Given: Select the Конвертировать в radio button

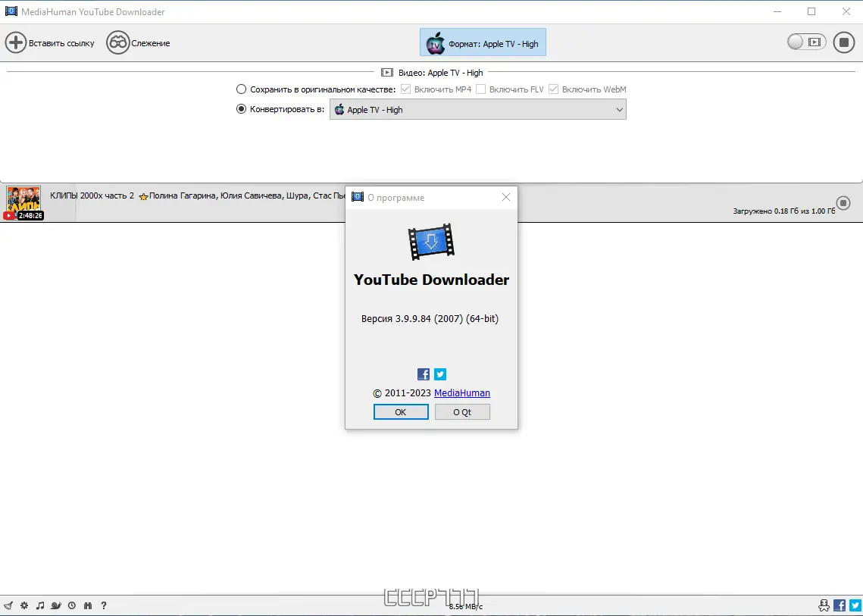Looking at the screenshot, I should pyautogui.click(x=241, y=109).
